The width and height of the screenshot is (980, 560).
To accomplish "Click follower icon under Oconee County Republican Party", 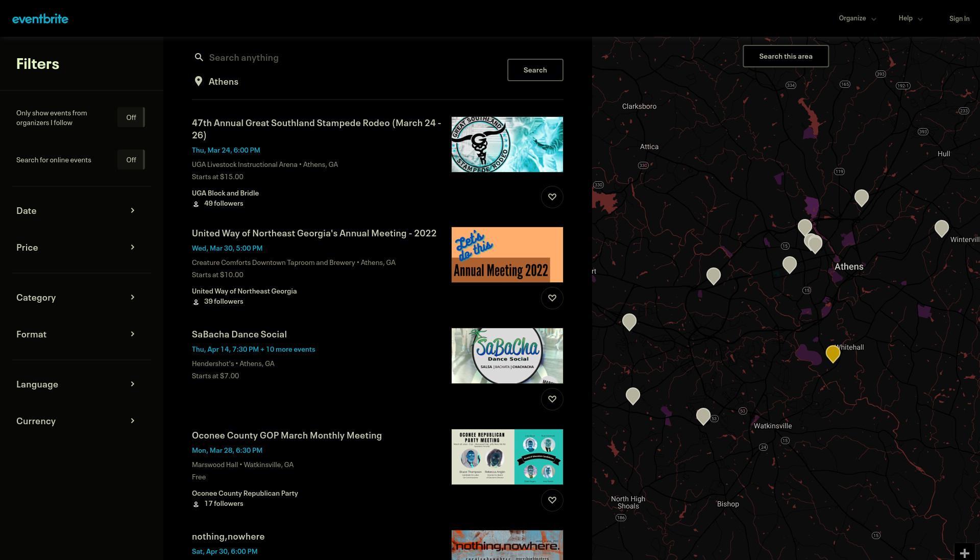I will [x=196, y=504].
